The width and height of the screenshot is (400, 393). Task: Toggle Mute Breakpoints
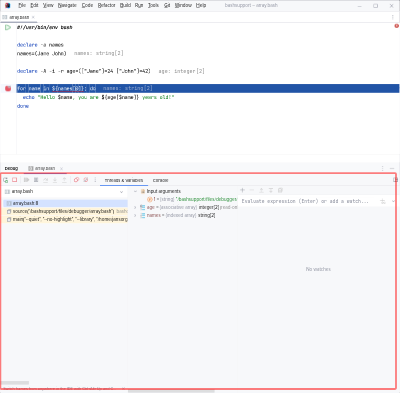(86, 180)
